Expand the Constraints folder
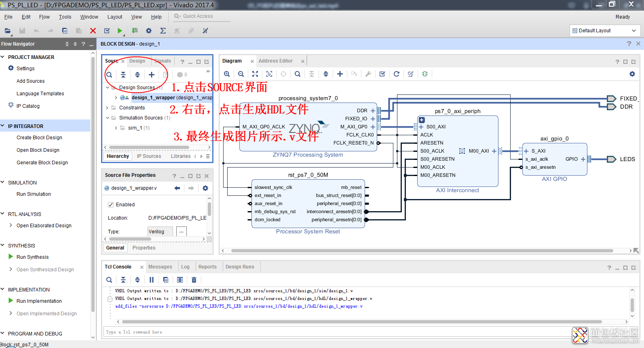644x348 pixels. [107, 108]
